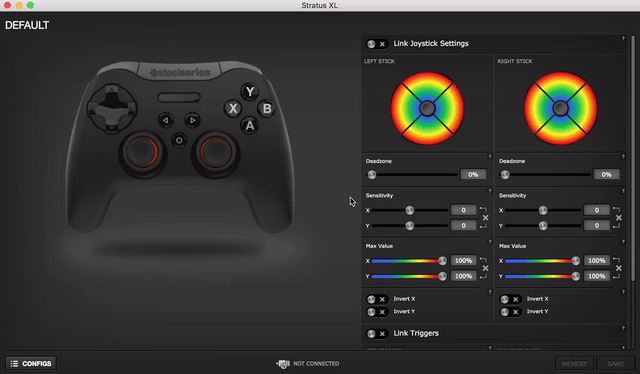Viewport: 640px width, 374px height.
Task: Select the left analog stick on controller
Action: click(x=142, y=152)
